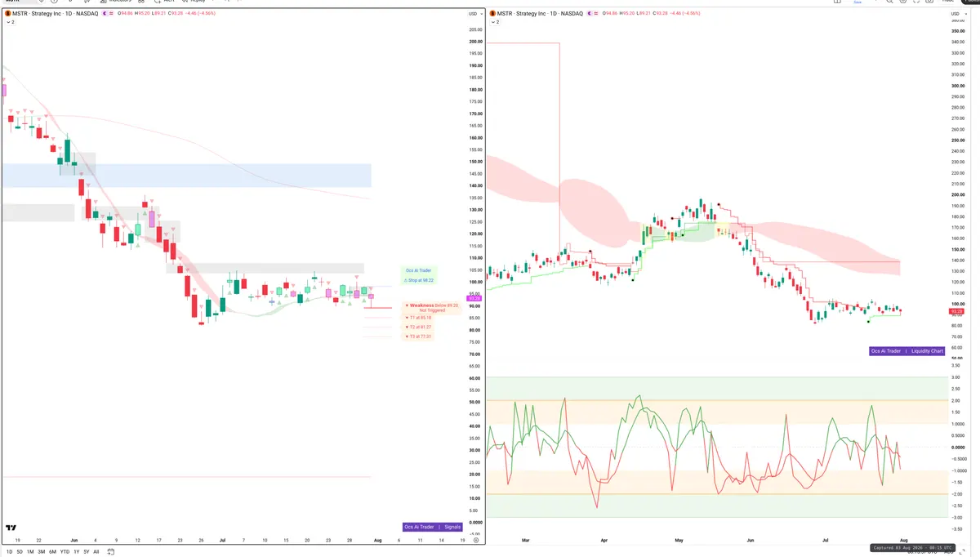Click the 93.28 price tag on right price scale

pos(957,312)
